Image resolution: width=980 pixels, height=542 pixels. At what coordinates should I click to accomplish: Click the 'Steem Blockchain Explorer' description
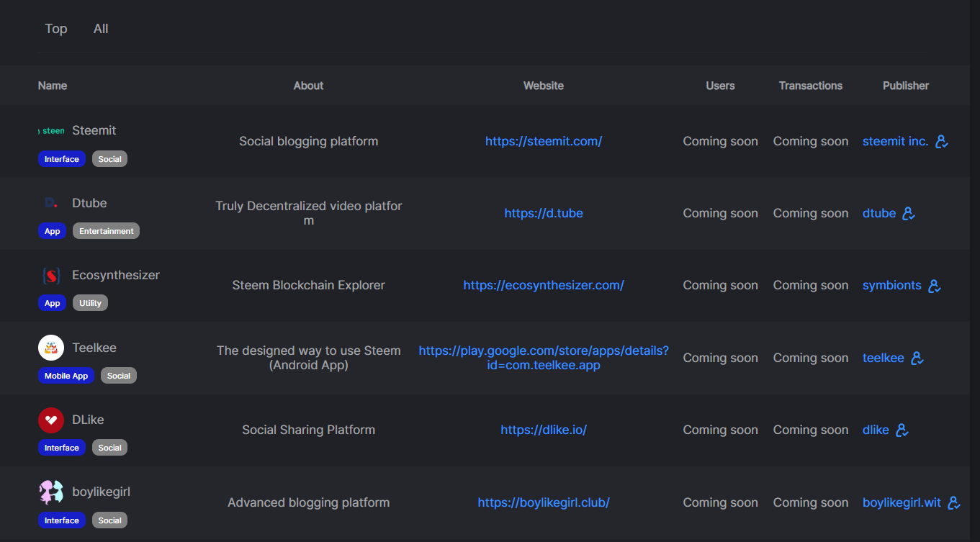[x=308, y=285]
